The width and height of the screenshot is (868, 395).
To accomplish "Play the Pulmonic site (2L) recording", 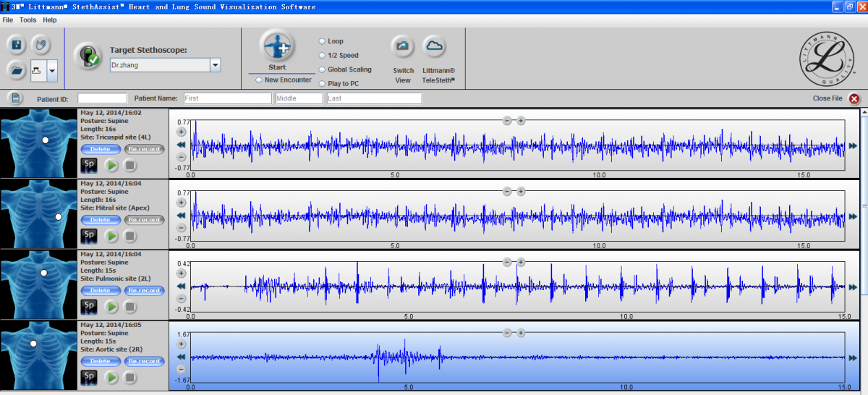I will pyautogui.click(x=111, y=306).
